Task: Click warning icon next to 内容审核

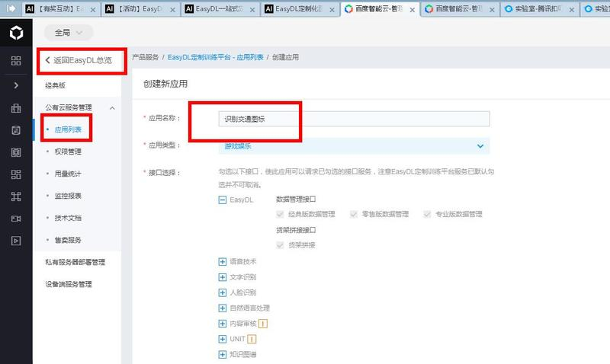Action: pos(263,324)
